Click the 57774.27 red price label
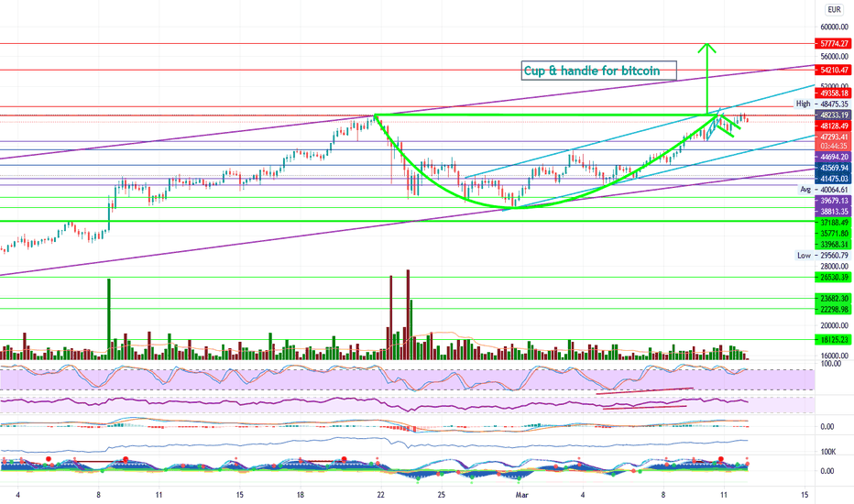Viewport: 854px width, 504px height. click(x=833, y=44)
